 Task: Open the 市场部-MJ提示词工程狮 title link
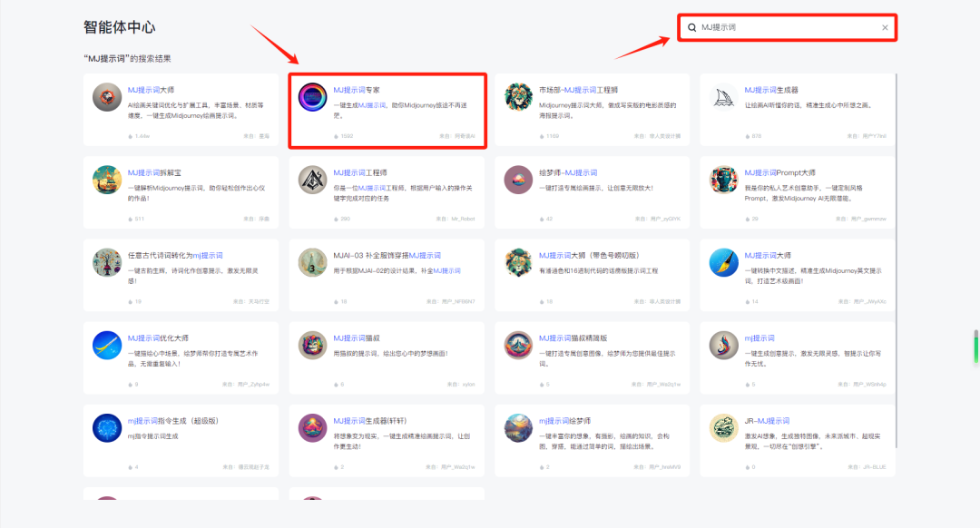coord(578,90)
